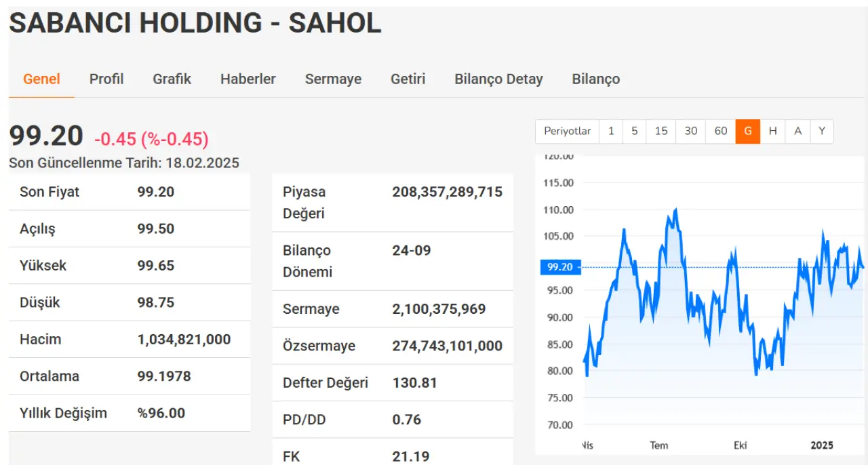Screen dimensions: 868x465
Task: Open the Grafik tab
Action: (x=172, y=79)
